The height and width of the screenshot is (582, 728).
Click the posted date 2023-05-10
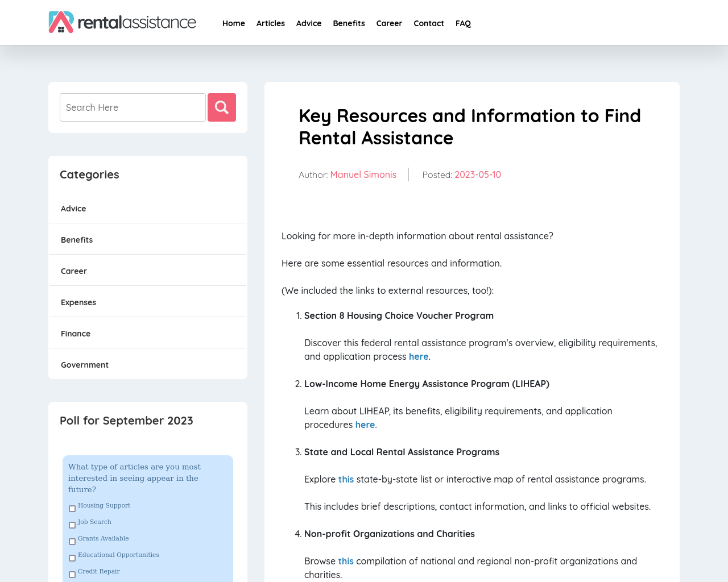(x=478, y=174)
